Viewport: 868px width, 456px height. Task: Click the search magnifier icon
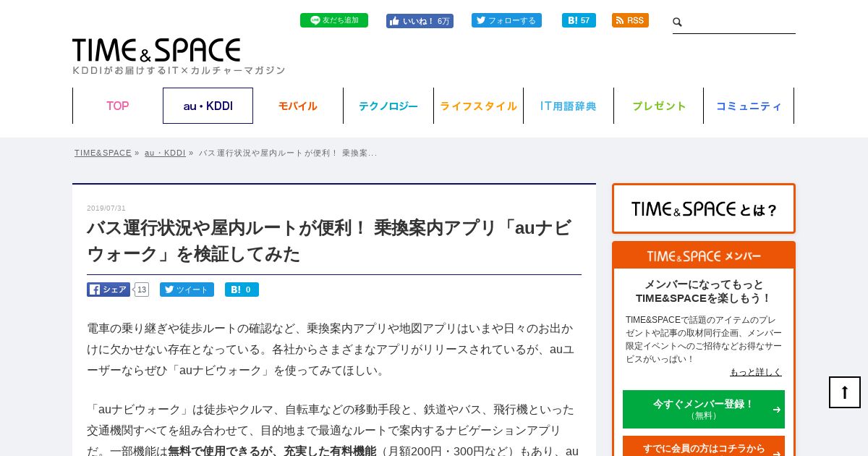[678, 22]
